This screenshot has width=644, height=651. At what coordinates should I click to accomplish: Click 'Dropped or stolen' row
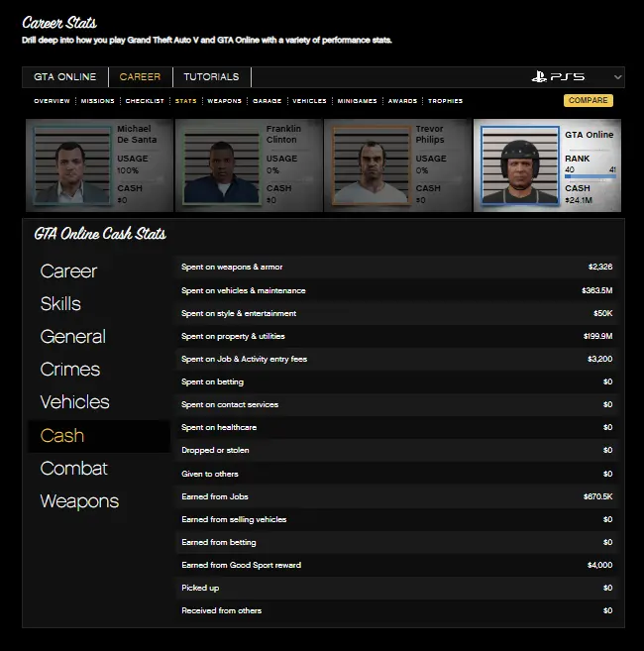[397, 451]
